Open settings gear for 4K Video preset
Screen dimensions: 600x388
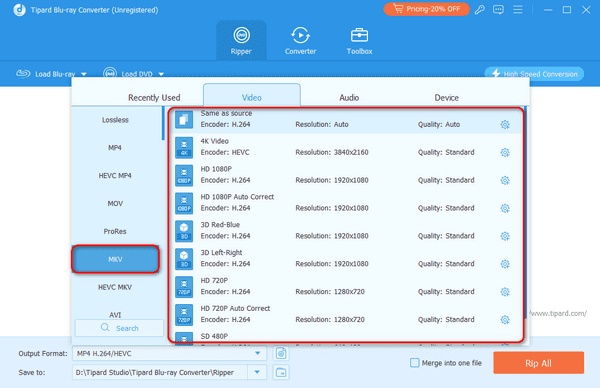505,152
